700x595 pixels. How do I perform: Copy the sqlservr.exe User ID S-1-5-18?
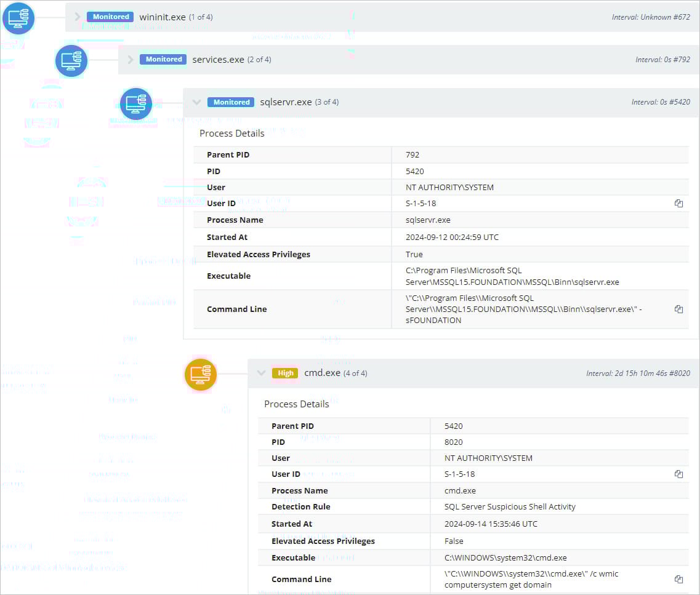[678, 204]
